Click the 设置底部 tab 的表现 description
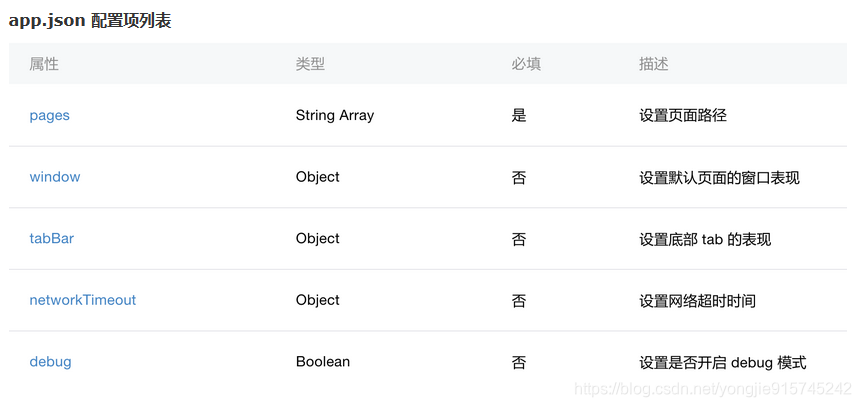The height and width of the screenshot is (407, 861). pyautogui.click(x=705, y=239)
